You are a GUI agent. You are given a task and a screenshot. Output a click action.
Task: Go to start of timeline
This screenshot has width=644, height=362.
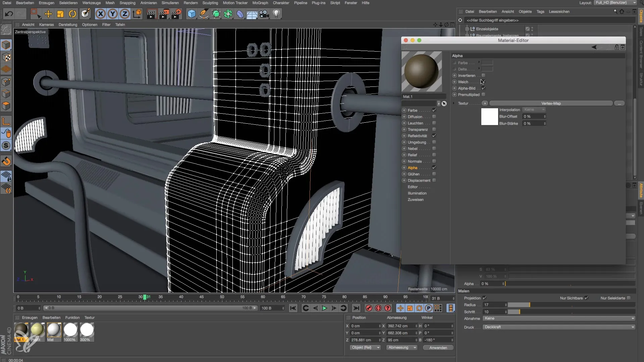(x=293, y=308)
